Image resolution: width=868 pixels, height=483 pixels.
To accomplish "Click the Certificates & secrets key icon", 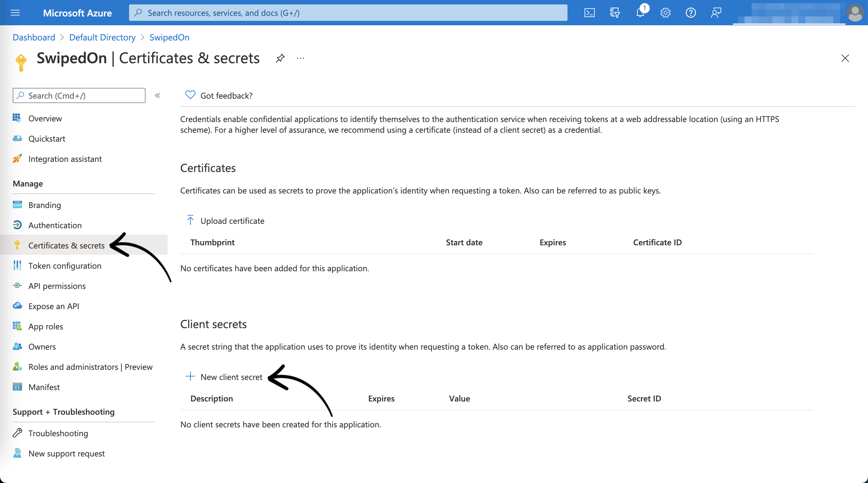I will point(17,245).
